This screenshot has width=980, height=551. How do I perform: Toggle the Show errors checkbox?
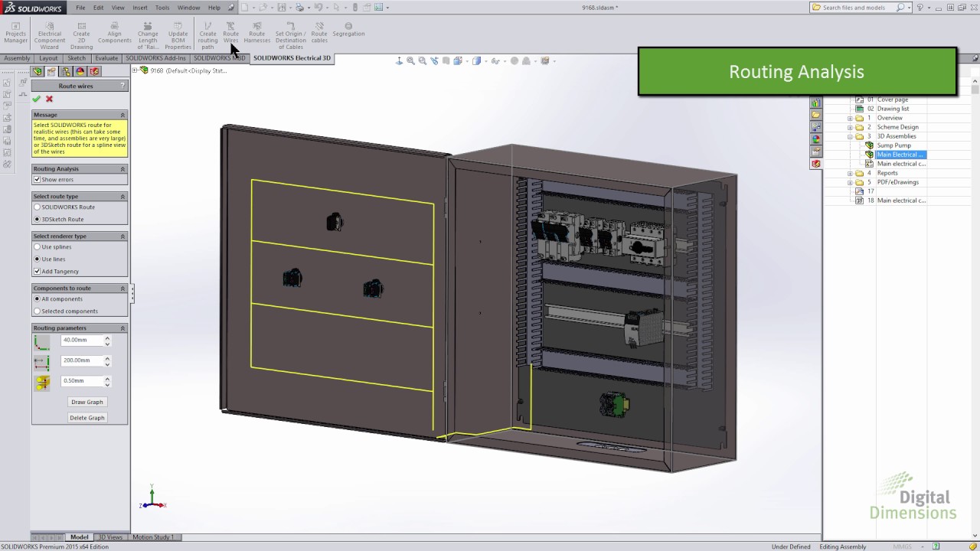(37, 179)
